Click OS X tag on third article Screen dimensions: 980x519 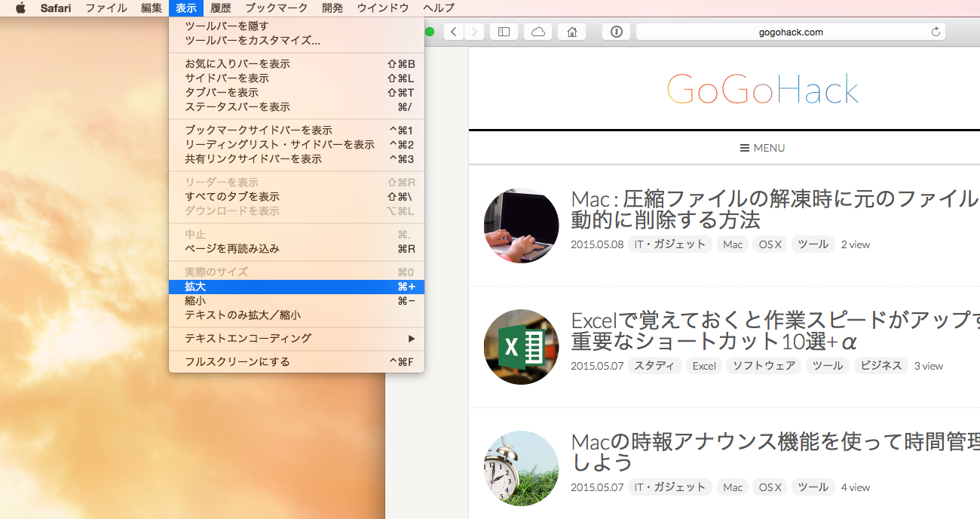pos(770,487)
